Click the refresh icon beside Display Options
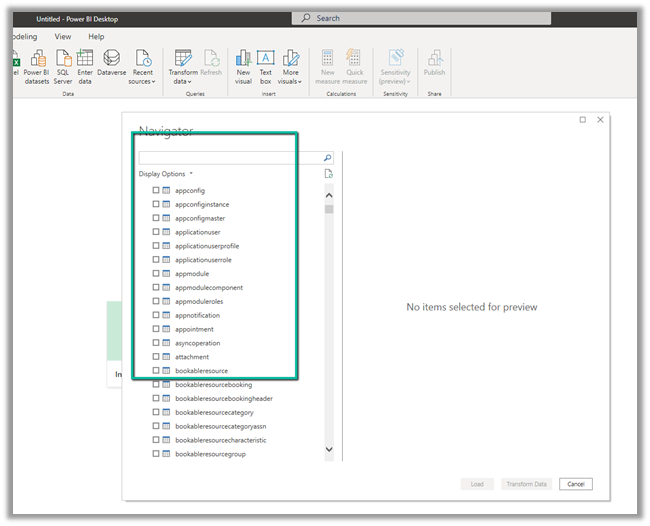The height and width of the screenshot is (526, 650). [x=328, y=174]
